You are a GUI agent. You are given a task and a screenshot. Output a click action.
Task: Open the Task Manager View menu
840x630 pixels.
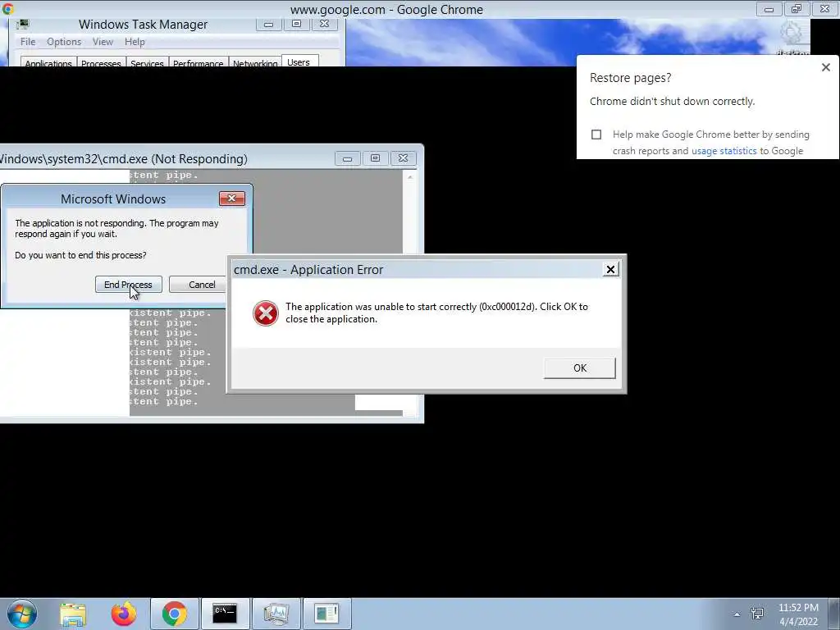pos(103,42)
